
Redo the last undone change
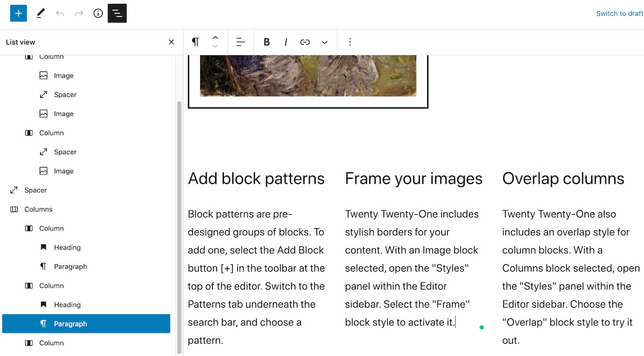pos(79,13)
